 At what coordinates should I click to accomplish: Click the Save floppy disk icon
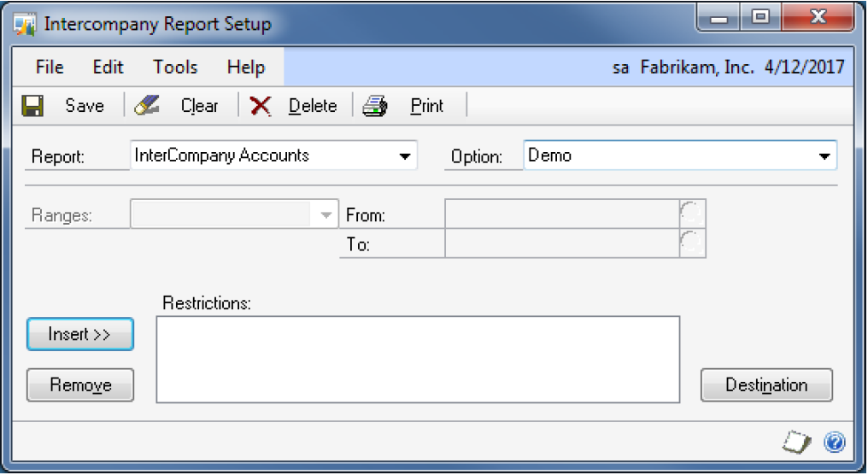point(32,106)
